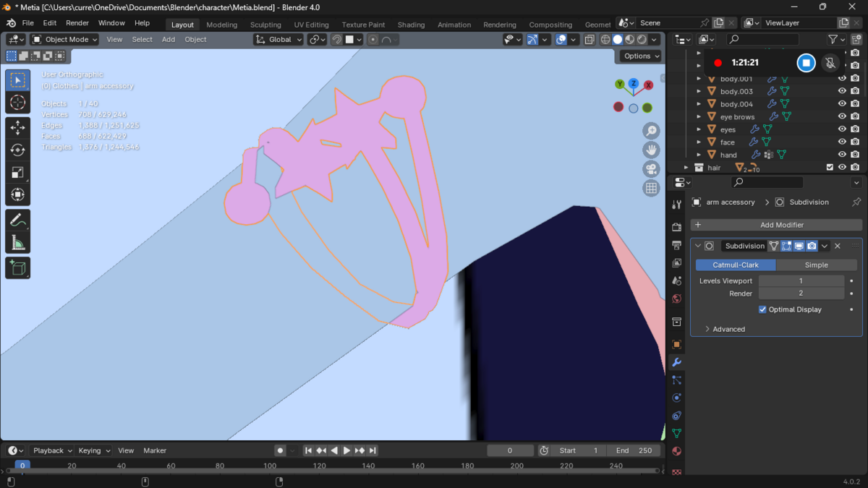Toggle Subdivision modifier on cage display
This screenshot has height=488, width=868.
click(x=774, y=246)
